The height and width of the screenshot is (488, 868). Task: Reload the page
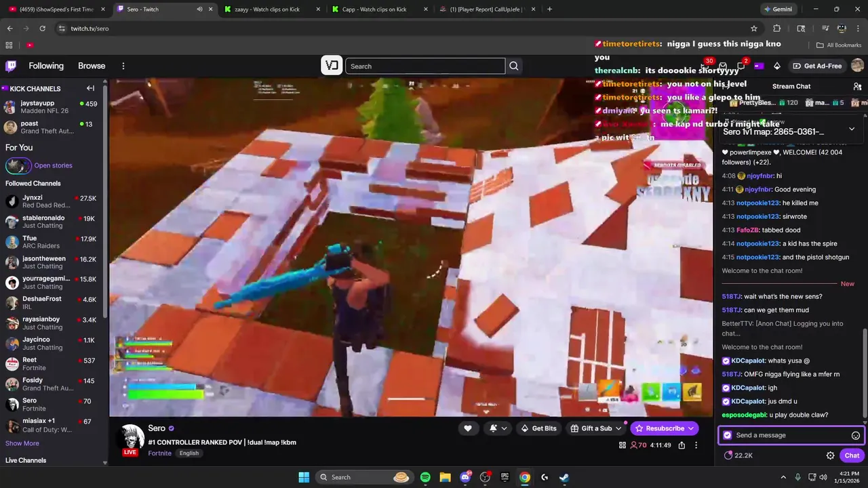pos(42,28)
